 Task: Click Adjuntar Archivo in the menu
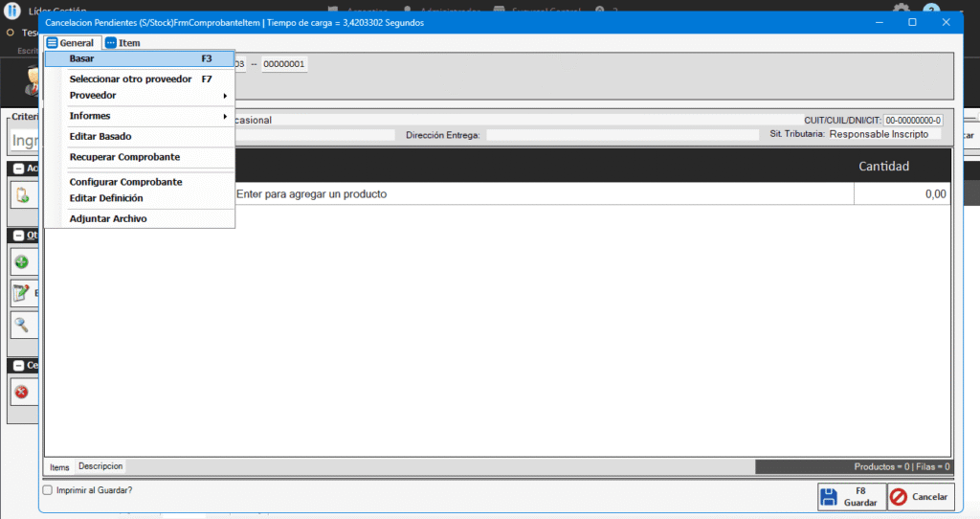pos(108,218)
